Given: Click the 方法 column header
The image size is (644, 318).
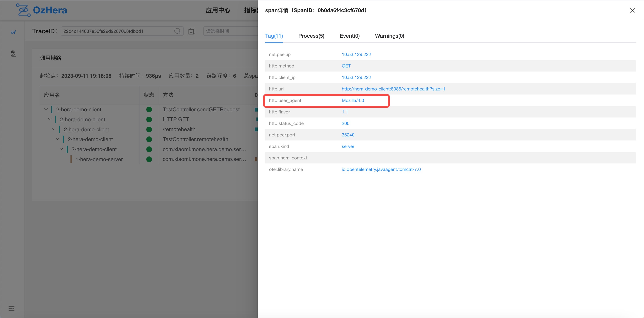Looking at the screenshot, I should pyautogui.click(x=168, y=95).
